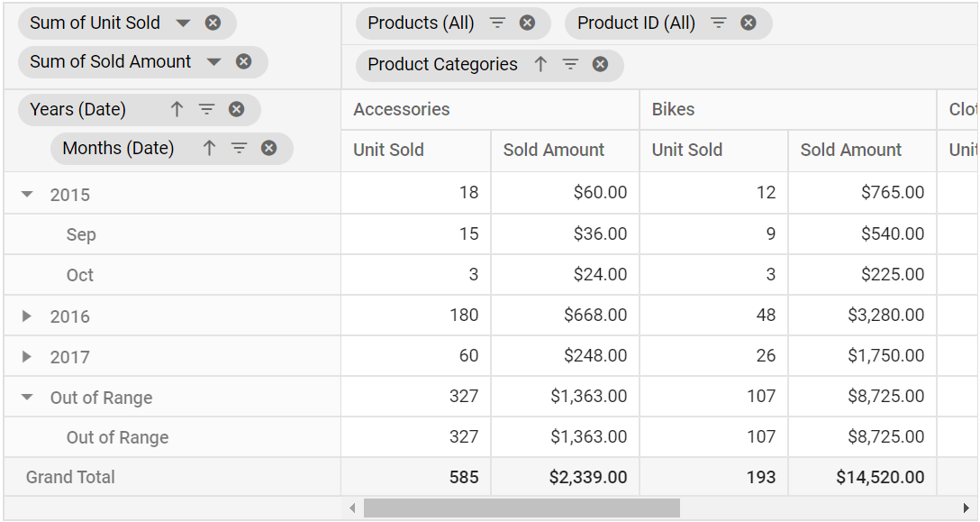Click the Product ID (All) field chip
Viewport: 980px width, 522px height.
[668, 23]
